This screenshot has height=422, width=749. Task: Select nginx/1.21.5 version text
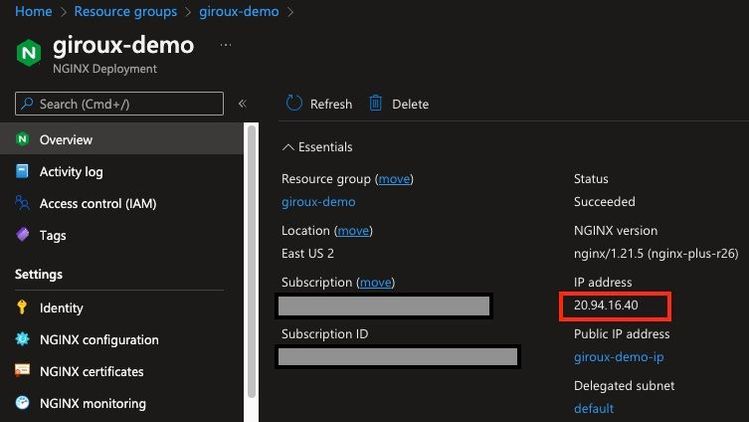pos(656,253)
